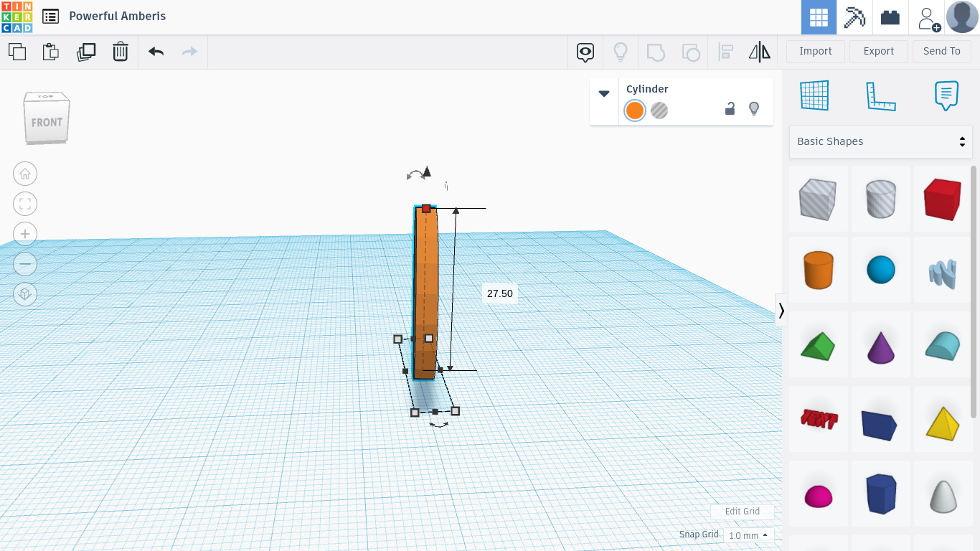Open the design list menu icon
980x551 pixels.
(x=50, y=16)
